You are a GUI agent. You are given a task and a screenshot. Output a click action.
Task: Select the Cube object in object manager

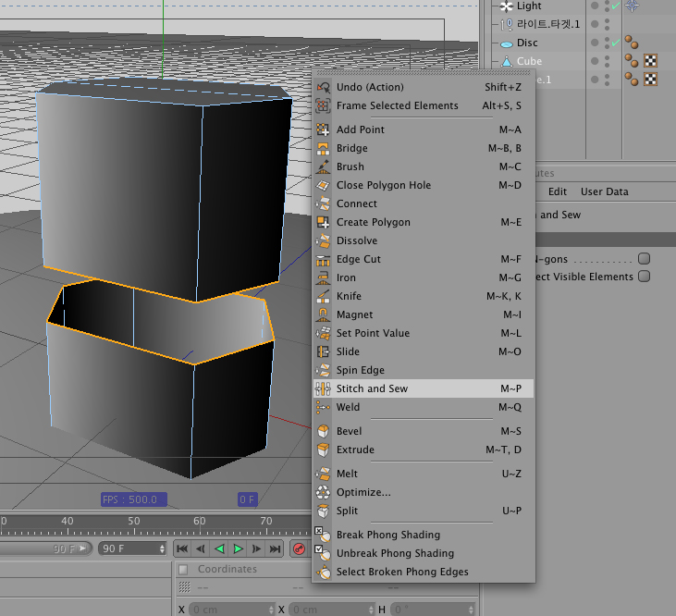529,61
